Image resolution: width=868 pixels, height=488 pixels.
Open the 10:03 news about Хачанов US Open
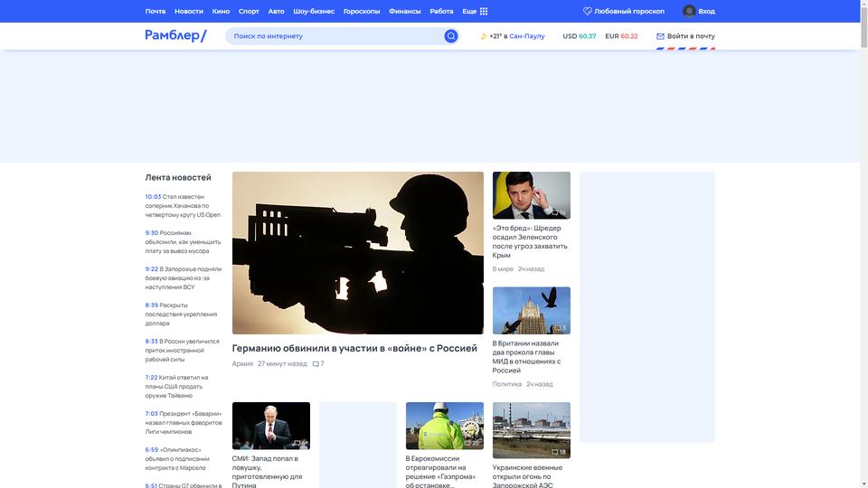tap(183, 206)
